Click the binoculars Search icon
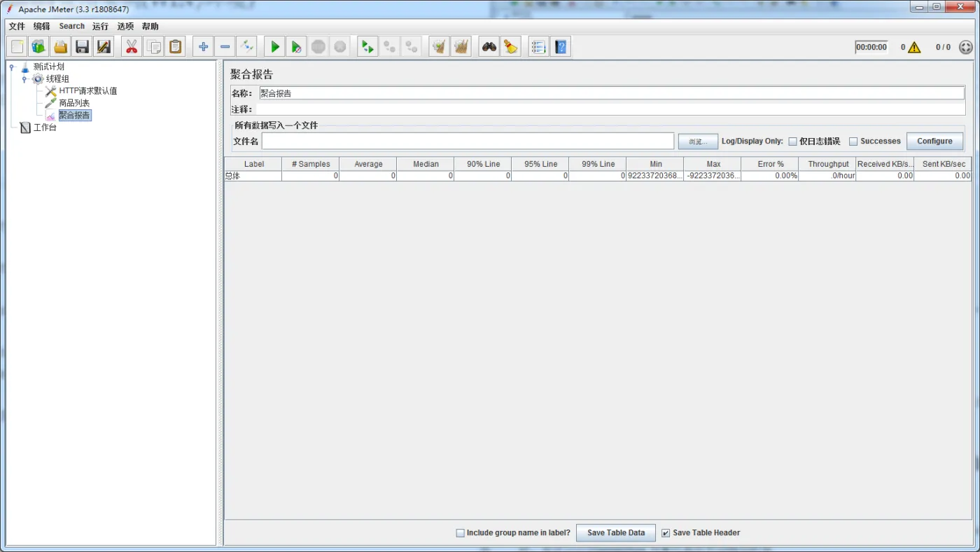The image size is (980, 552). tap(489, 47)
